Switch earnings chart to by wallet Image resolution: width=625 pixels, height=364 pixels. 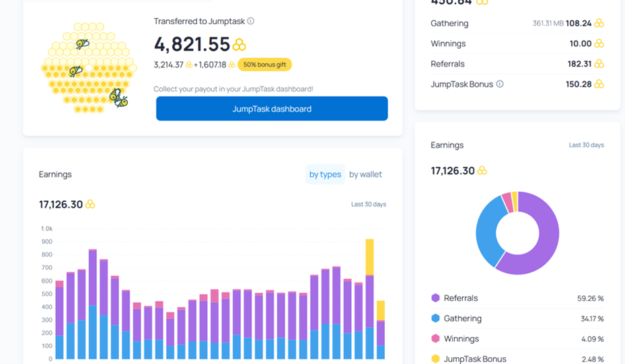tap(365, 174)
